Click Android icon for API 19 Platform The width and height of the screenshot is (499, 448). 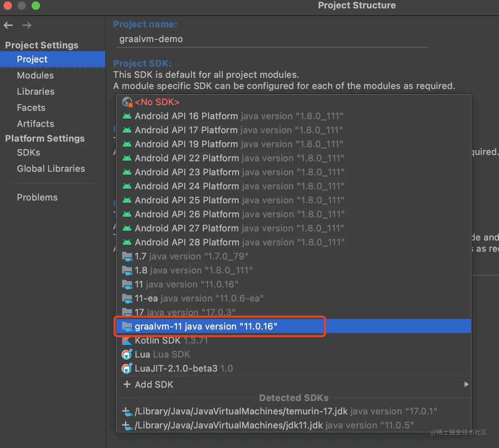[x=127, y=144]
